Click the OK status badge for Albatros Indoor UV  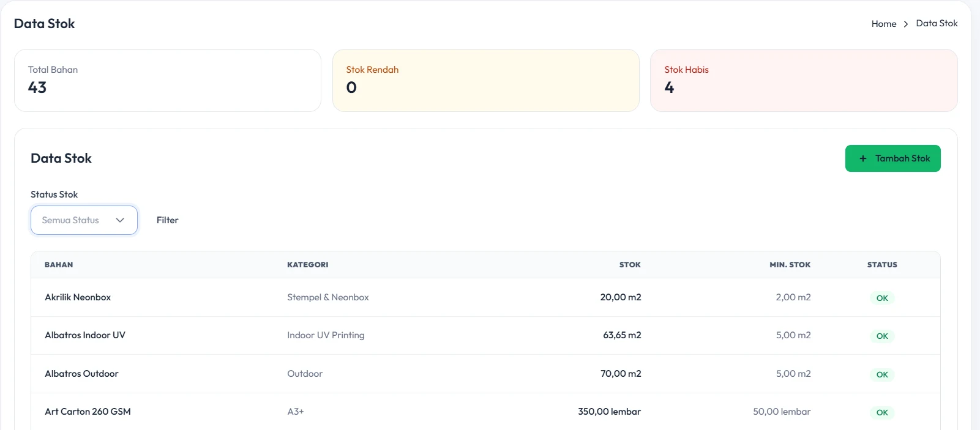(x=882, y=336)
